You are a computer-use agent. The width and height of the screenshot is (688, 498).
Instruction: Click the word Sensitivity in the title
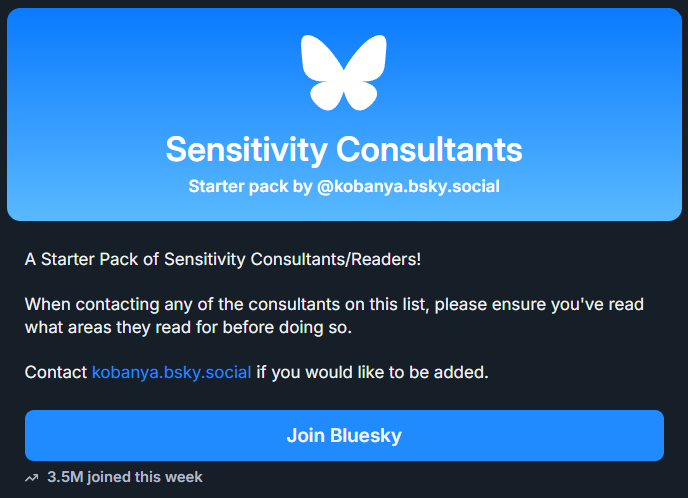(246, 150)
